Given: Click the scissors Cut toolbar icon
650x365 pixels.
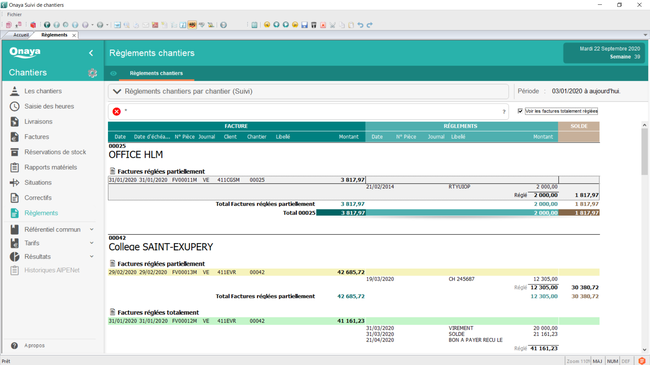Looking at the screenshot, I should tap(332, 25).
